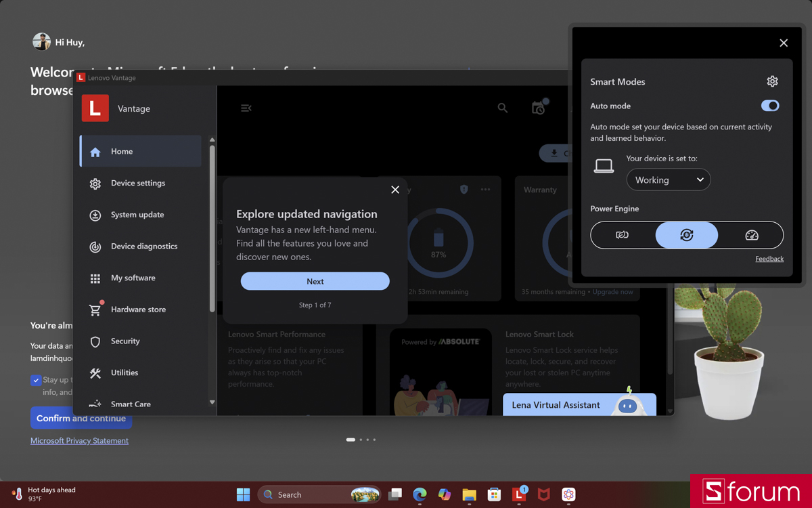Click Next in the navigation tour

(x=315, y=281)
